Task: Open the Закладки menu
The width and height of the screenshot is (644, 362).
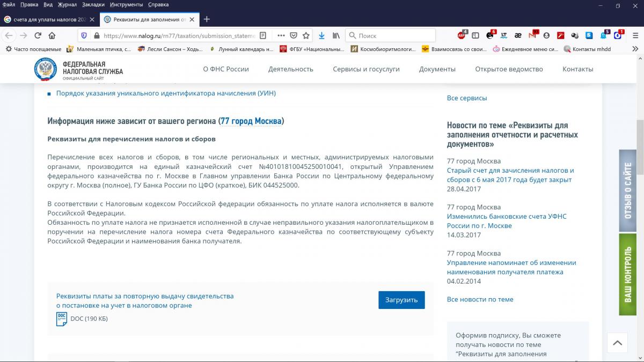Action: (93, 5)
